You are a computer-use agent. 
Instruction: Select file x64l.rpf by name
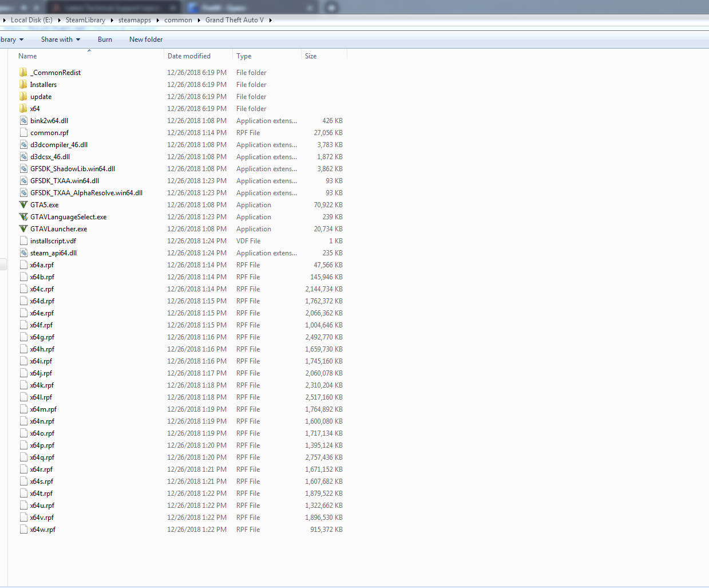[x=41, y=397]
